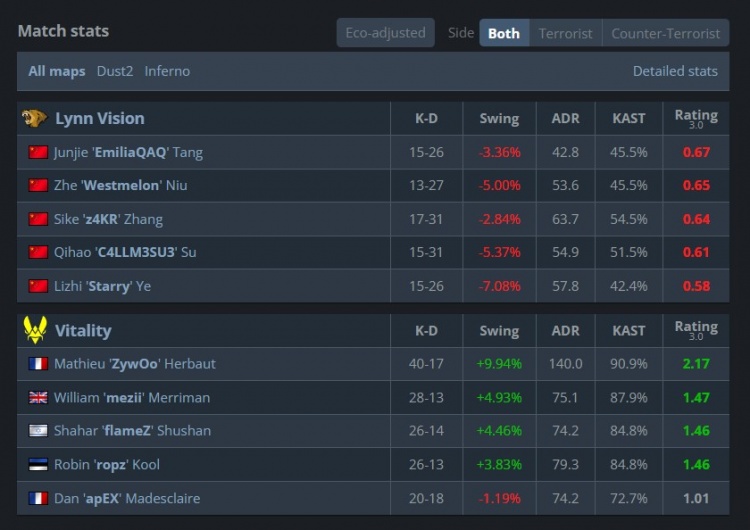Click the UK flag beside mezii
Screen dimensions: 750x530
pos(38,398)
